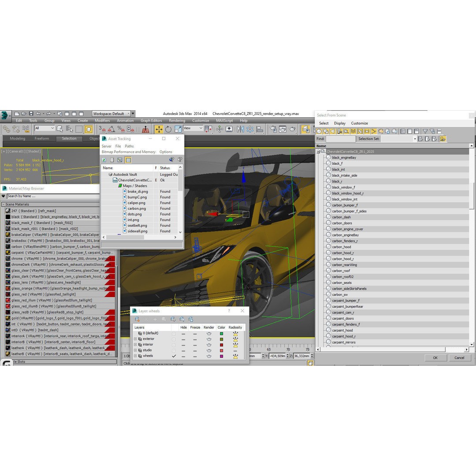Open the reference coordinate 'View' dropdown
The image size is (476, 476).
[x=193, y=128]
